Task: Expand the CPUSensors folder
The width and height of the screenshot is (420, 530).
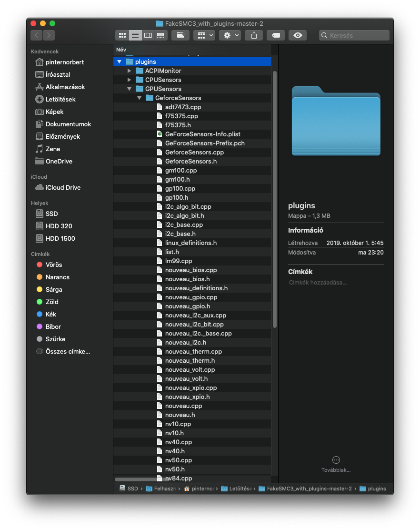Action: 129,80
